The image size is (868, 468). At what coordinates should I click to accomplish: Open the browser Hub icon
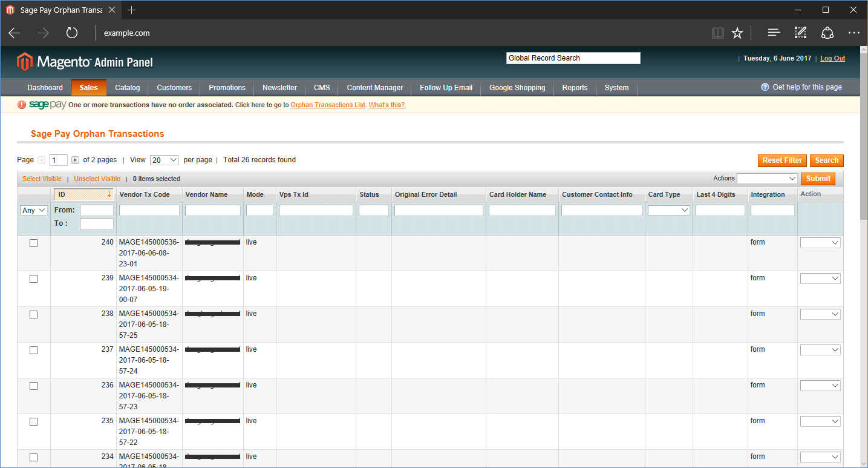click(x=774, y=33)
